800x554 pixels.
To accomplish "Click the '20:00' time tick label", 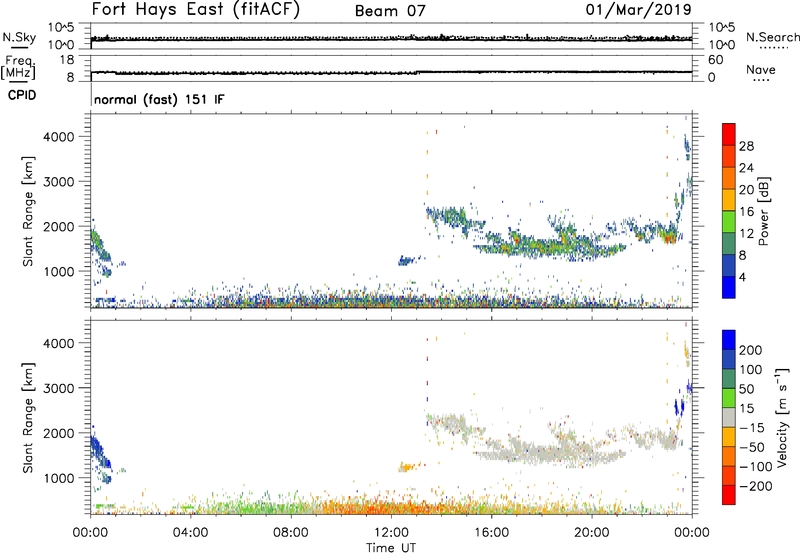I will pyautogui.click(x=591, y=533).
